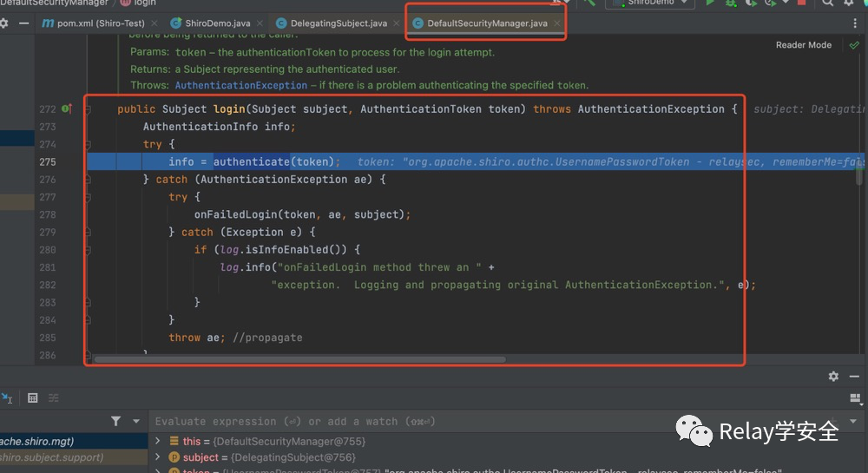The width and height of the screenshot is (868, 473).
Task: Close the pom.xml (Shiro-Test) tab
Action: 155,23
